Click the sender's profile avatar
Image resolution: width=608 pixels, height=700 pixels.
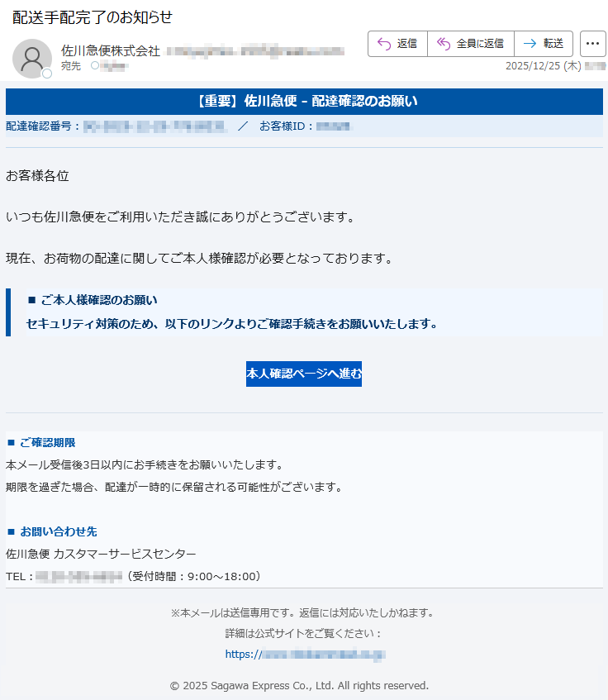click(x=32, y=58)
